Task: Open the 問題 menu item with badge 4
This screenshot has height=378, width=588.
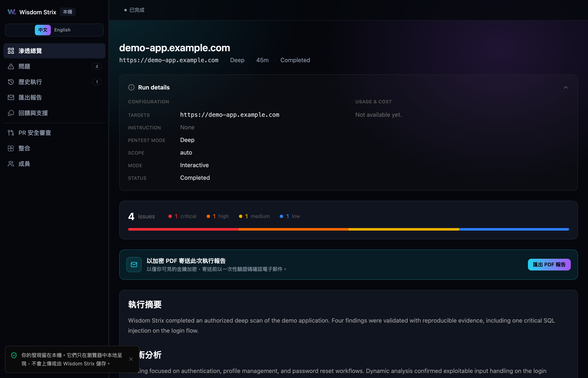Action: pyautogui.click(x=54, y=67)
